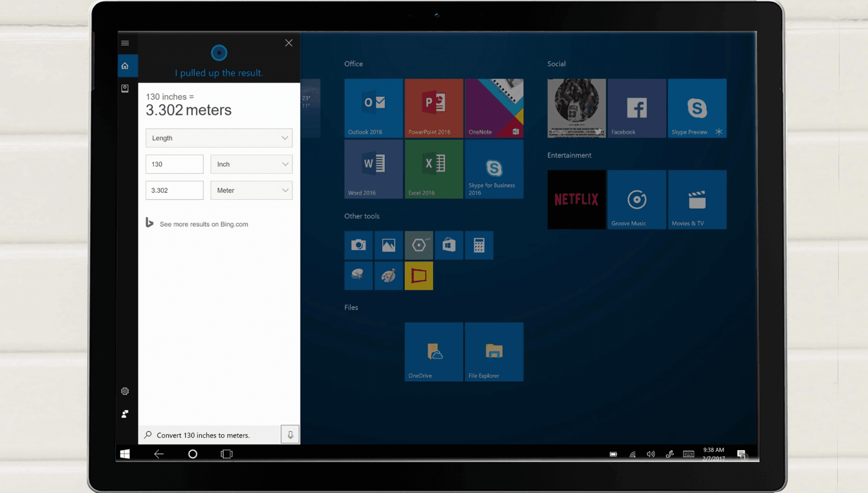Viewport: 868px width, 493px height.
Task: Open the Meter unit dropdown
Action: [x=251, y=190]
